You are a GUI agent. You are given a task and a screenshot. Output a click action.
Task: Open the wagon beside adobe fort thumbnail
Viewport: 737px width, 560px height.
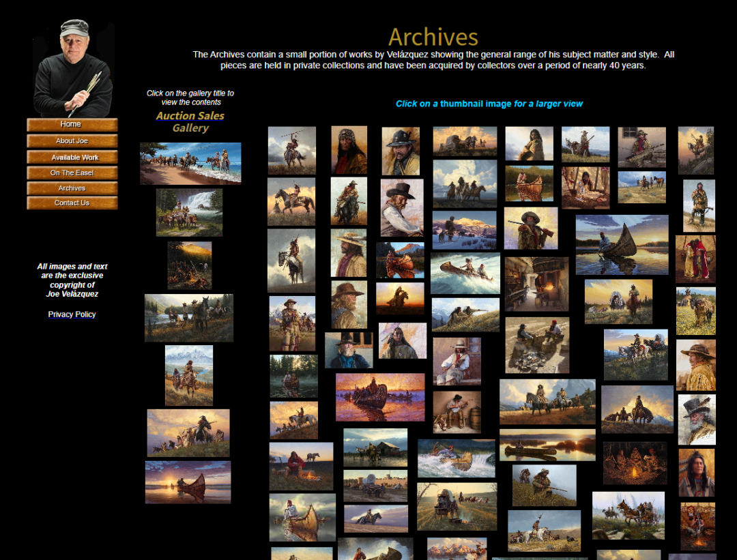[x=375, y=486]
